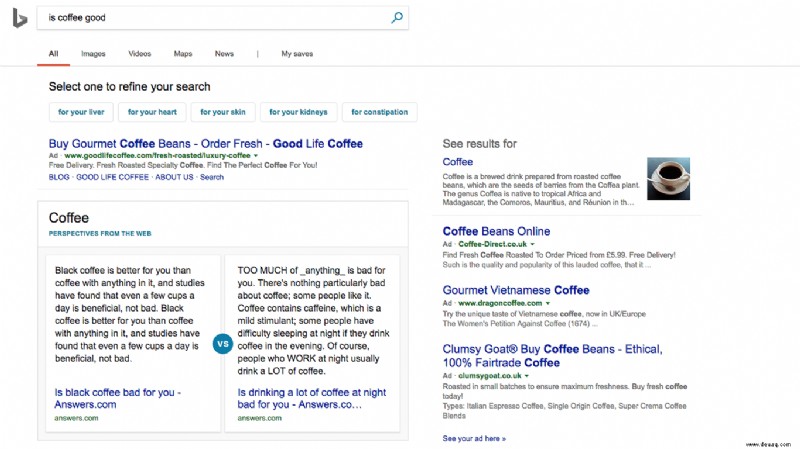The image size is (800, 449).
Task: Expand the clumsygoat.co.uk dropdown arrow
Action: [x=527, y=376]
